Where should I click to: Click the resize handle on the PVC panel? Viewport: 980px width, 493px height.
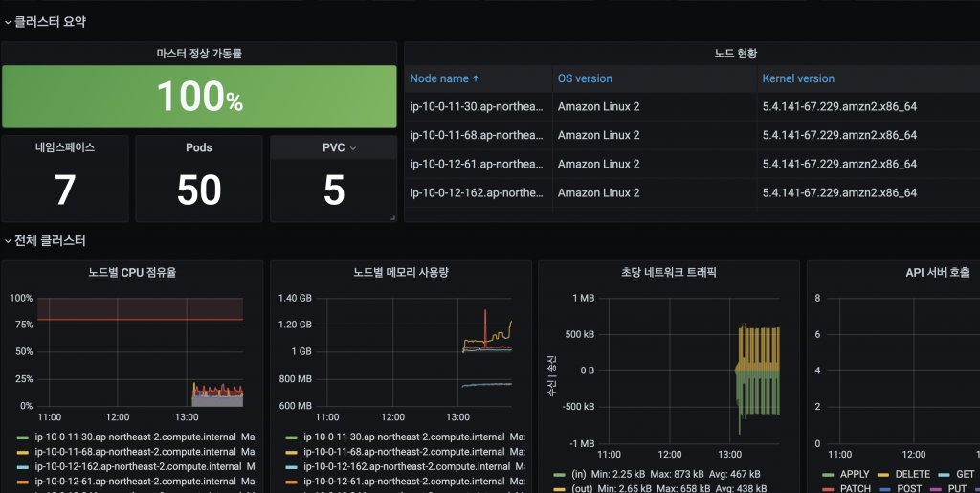click(x=392, y=218)
